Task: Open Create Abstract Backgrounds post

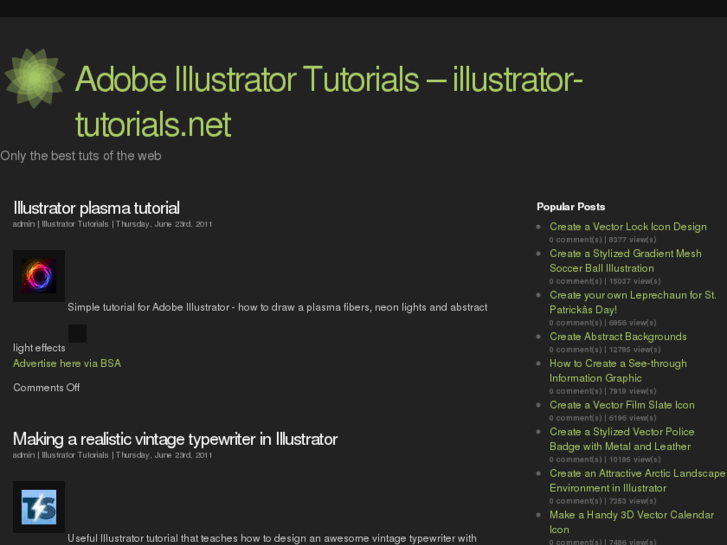Action: [x=618, y=336]
